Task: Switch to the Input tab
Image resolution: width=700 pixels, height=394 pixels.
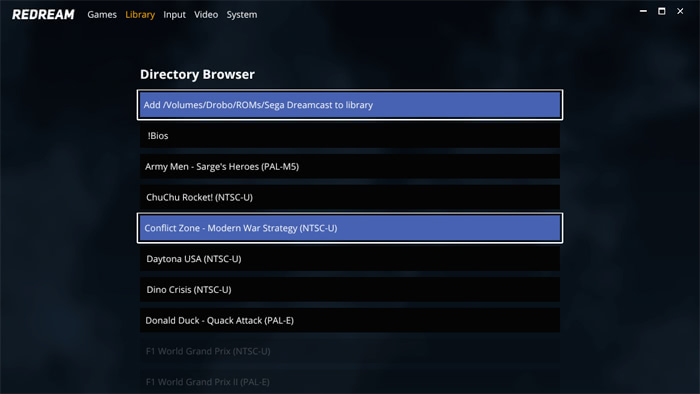Action: [174, 15]
